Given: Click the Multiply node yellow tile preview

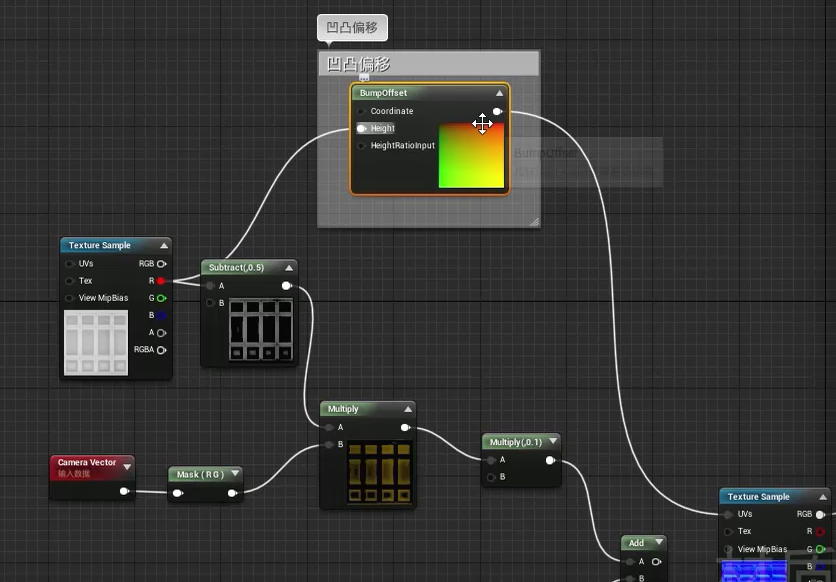Looking at the screenshot, I should [380, 473].
